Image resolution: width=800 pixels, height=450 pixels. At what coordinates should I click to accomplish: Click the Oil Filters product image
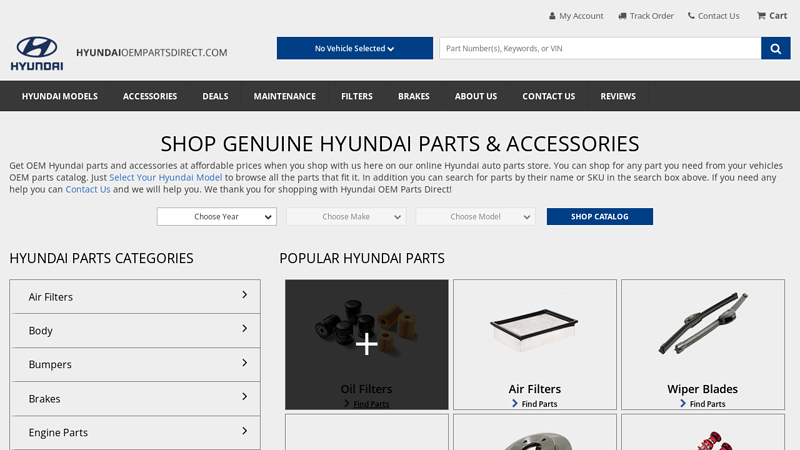[366, 327]
